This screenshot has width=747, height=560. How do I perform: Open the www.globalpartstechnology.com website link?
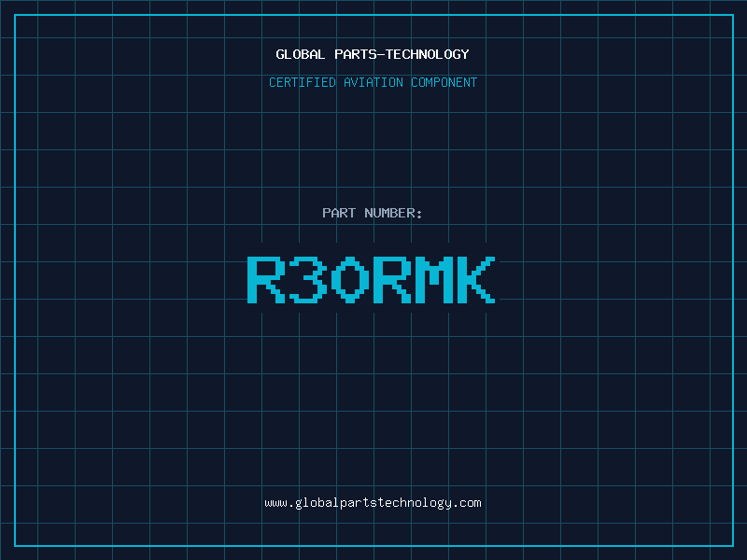[373, 502]
